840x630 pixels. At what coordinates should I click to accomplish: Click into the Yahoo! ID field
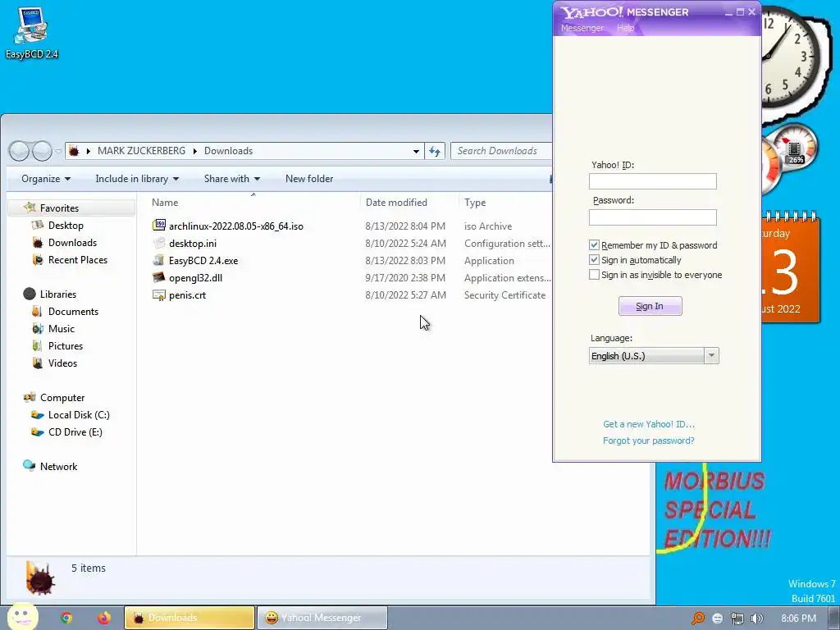pos(652,181)
